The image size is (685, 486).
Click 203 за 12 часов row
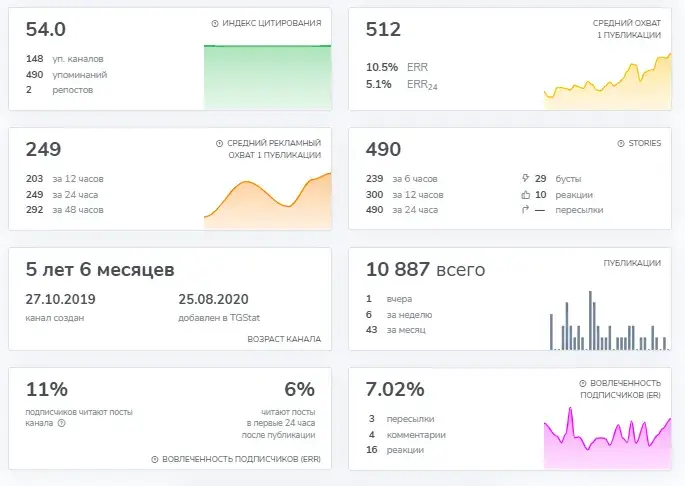pos(65,179)
